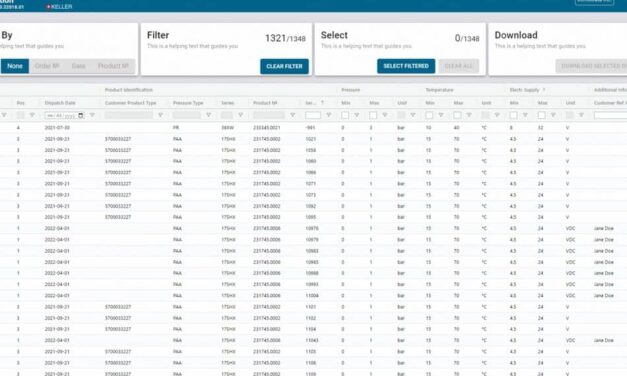Open the calendar picker in the Dispatch Date filter

point(81,115)
